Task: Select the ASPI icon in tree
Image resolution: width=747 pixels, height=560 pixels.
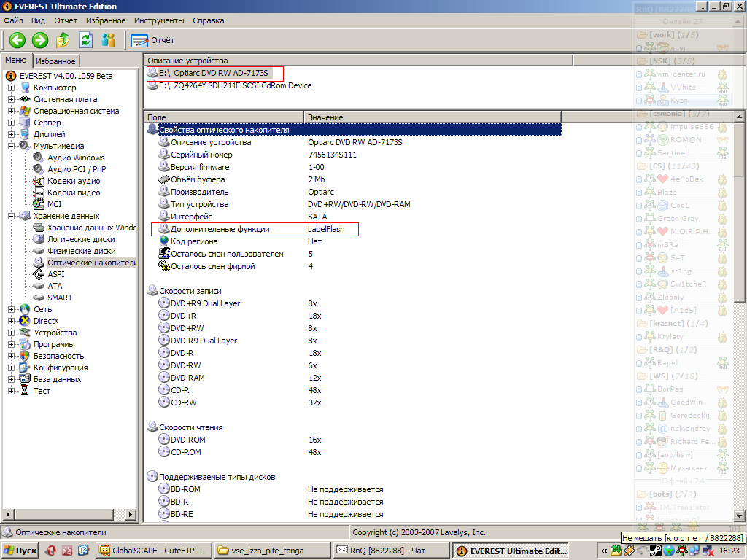Action: tap(39, 274)
